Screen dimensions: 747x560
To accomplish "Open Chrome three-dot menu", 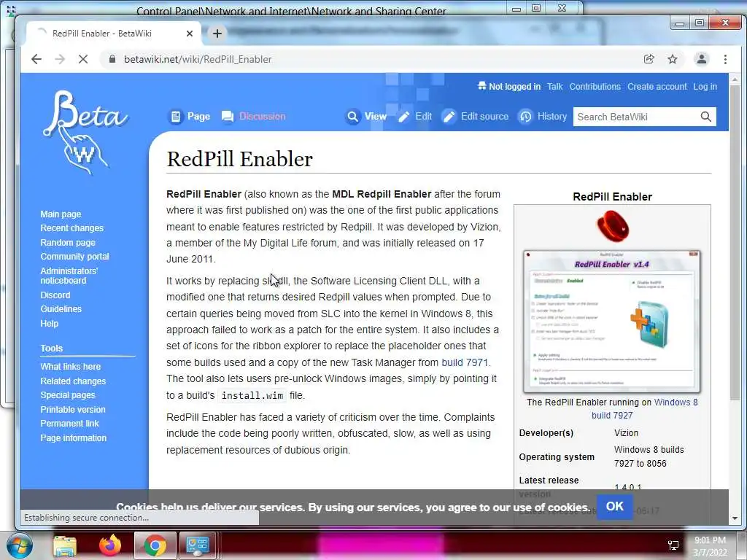I will click(725, 59).
